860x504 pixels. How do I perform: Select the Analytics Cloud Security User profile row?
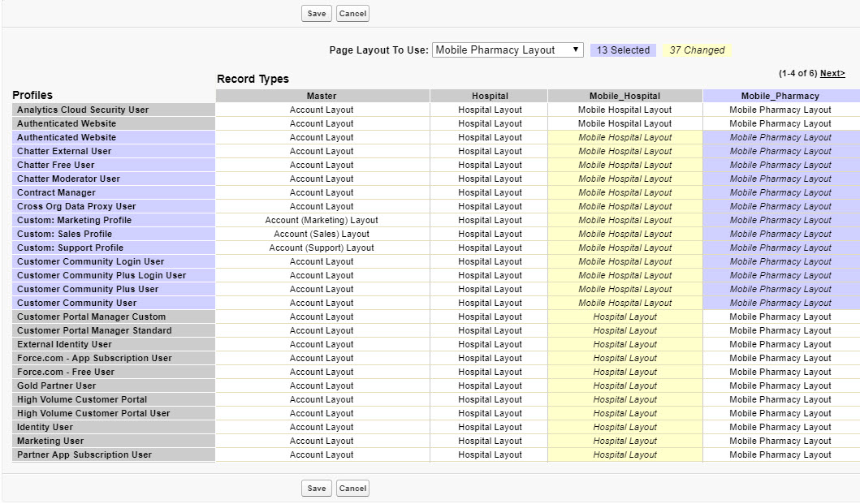coord(83,110)
